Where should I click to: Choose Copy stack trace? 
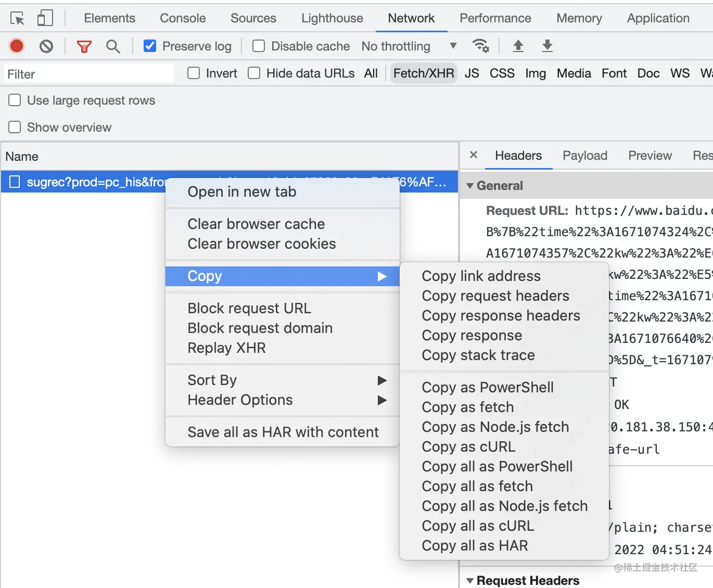click(x=504, y=355)
